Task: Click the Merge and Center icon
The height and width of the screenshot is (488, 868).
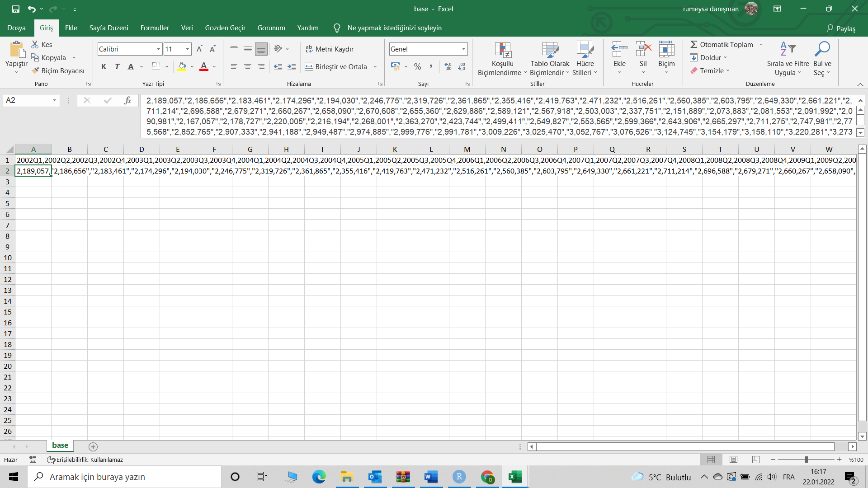Action: tap(309, 66)
